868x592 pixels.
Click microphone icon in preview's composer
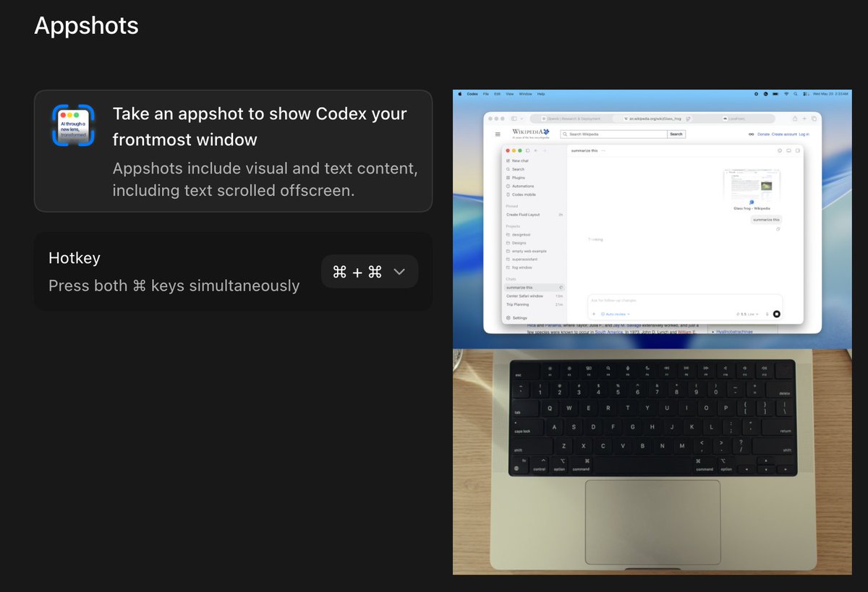coord(767,314)
